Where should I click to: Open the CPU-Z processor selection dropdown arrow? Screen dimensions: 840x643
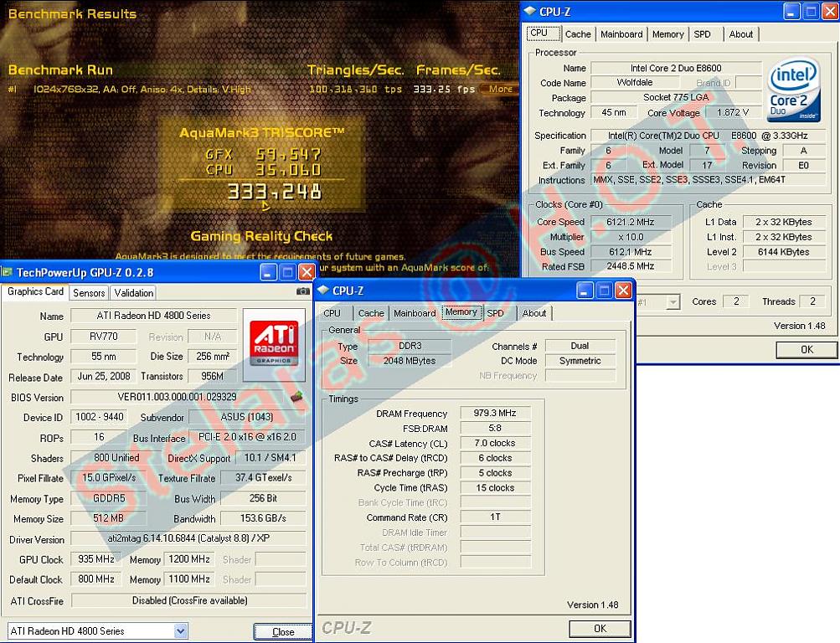(673, 302)
